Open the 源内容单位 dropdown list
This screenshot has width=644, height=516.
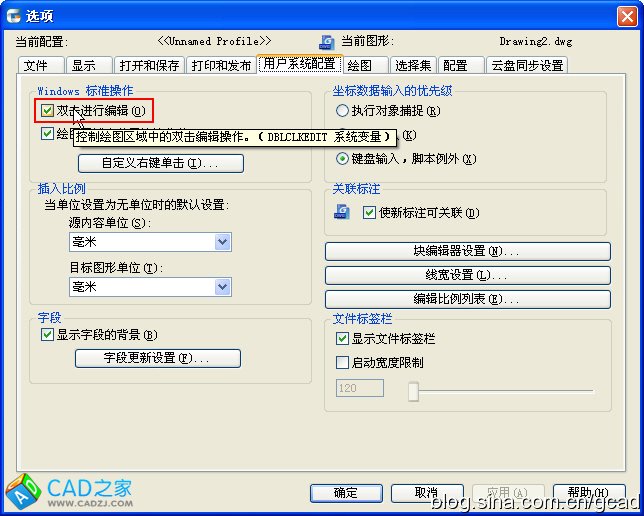point(223,242)
